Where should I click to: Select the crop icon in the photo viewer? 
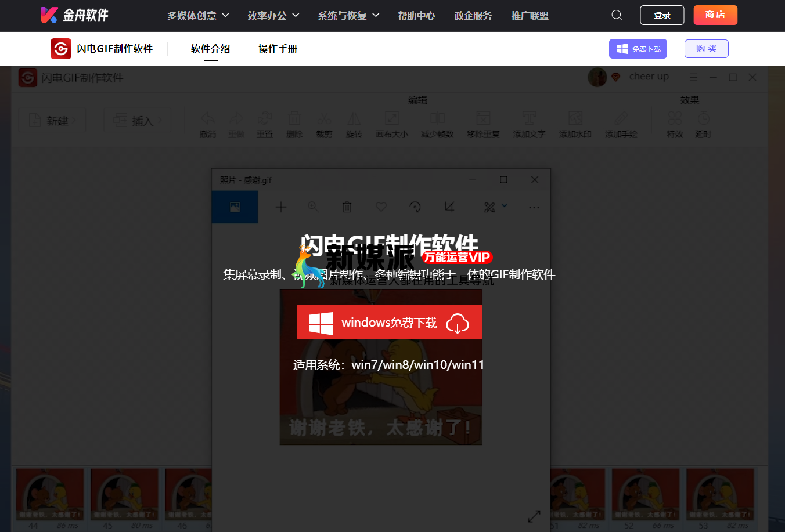(449, 207)
